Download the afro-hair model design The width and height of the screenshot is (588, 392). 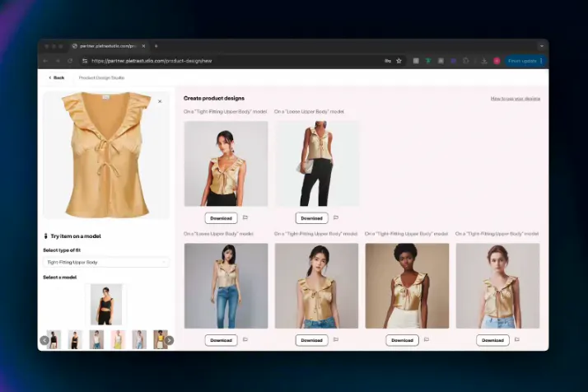coord(403,340)
